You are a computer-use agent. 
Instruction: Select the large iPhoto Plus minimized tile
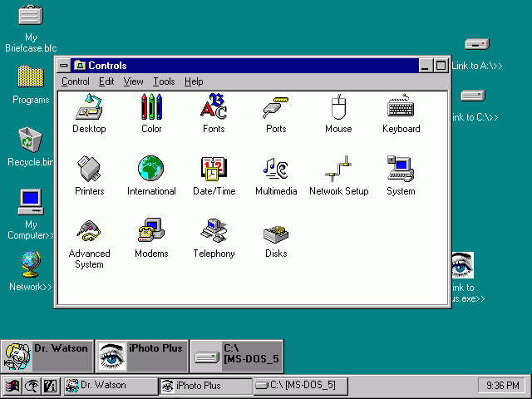coord(142,357)
